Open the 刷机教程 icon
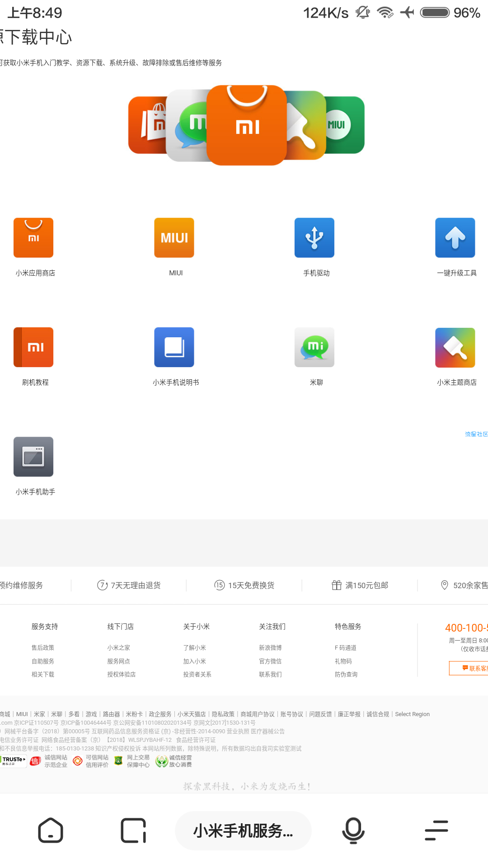Image resolution: width=488 pixels, height=868 pixels. [33, 347]
